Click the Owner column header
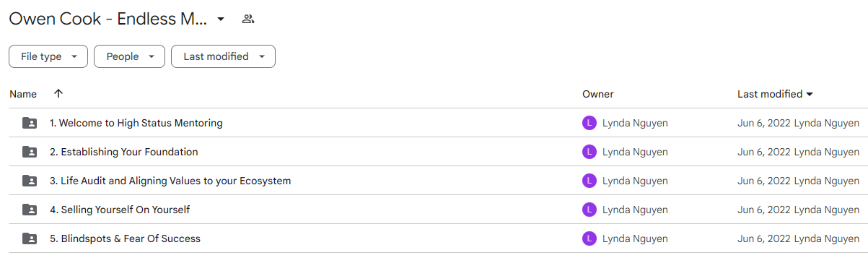Viewport: 868px width, 271px height. (x=598, y=94)
